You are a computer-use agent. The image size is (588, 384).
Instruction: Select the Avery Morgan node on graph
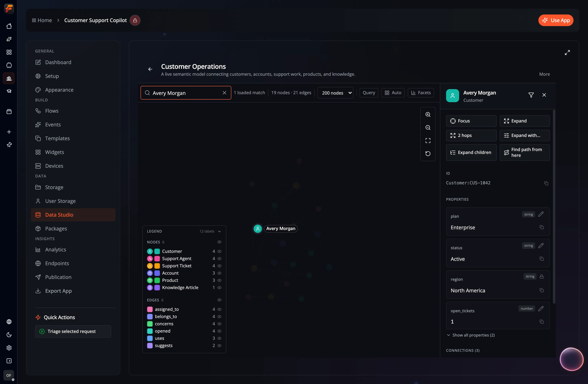click(x=258, y=229)
